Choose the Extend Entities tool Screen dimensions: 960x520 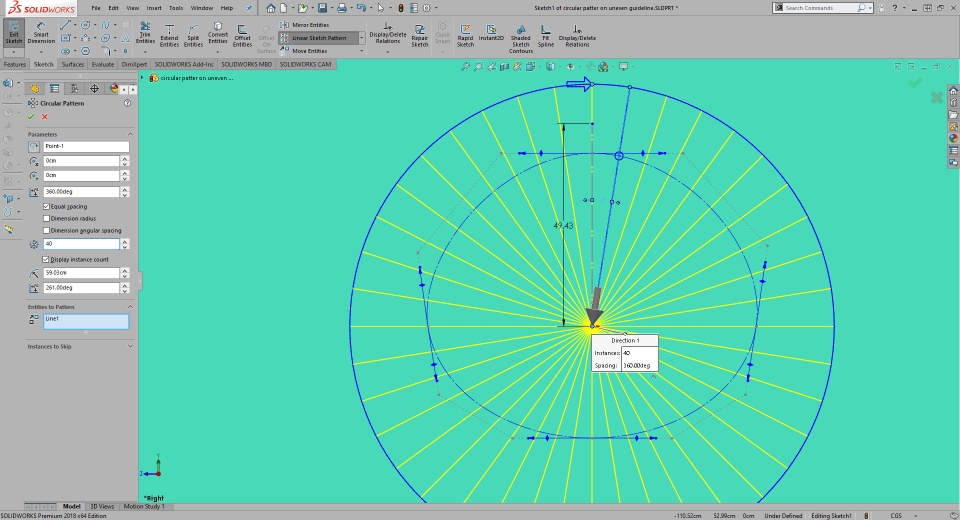click(x=169, y=37)
